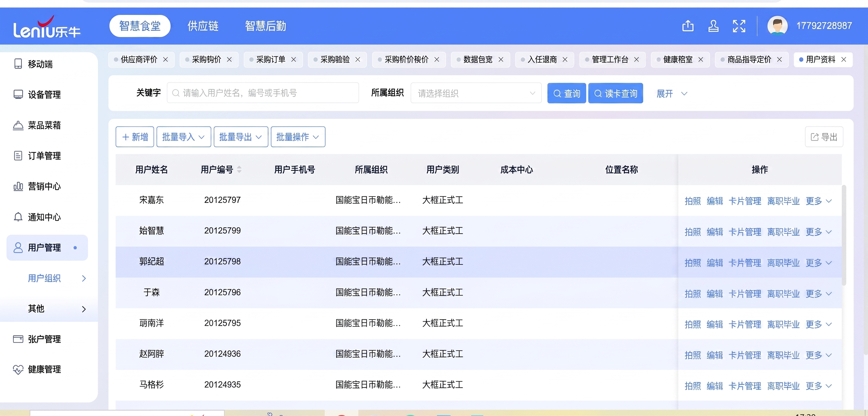The width and height of the screenshot is (868, 416).
Task: Close the 管理工作台 tab
Action: (x=636, y=59)
